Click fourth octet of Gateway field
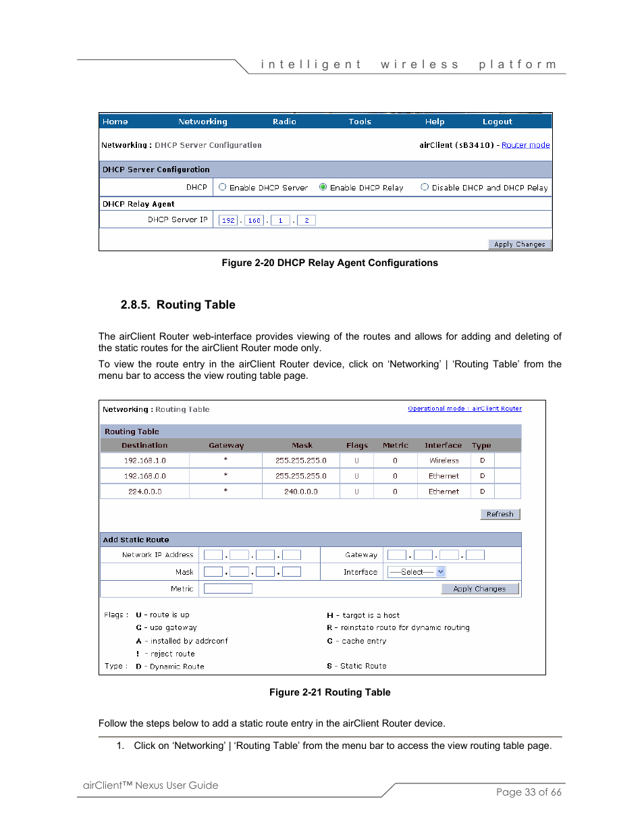 475,555
